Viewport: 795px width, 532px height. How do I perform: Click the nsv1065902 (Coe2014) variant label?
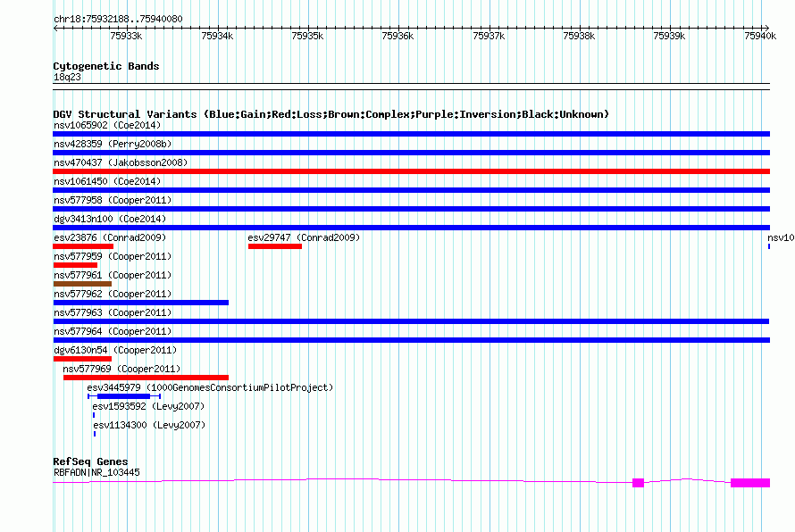tap(107, 125)
